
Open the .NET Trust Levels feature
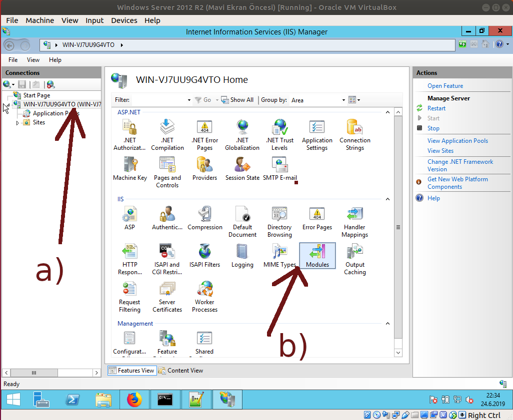click(279, 135)
